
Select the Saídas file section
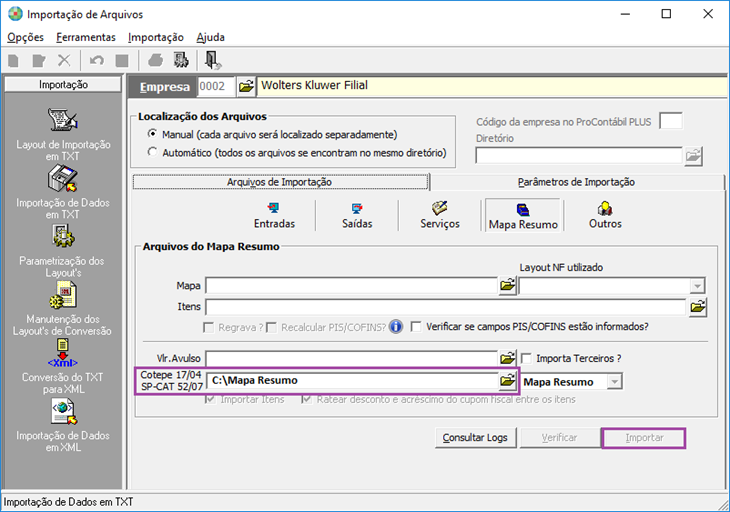pos(357,215)
